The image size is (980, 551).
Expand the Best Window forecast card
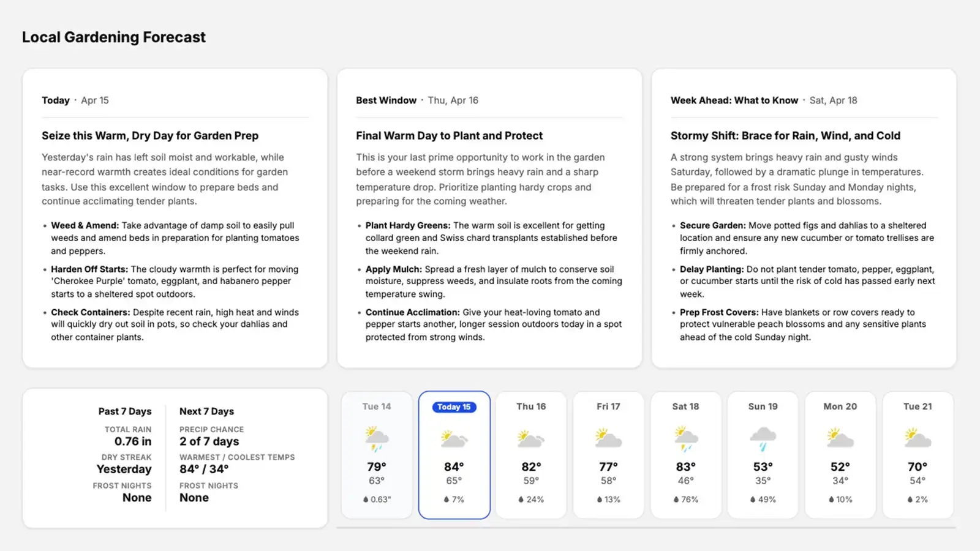click(489, 217)
